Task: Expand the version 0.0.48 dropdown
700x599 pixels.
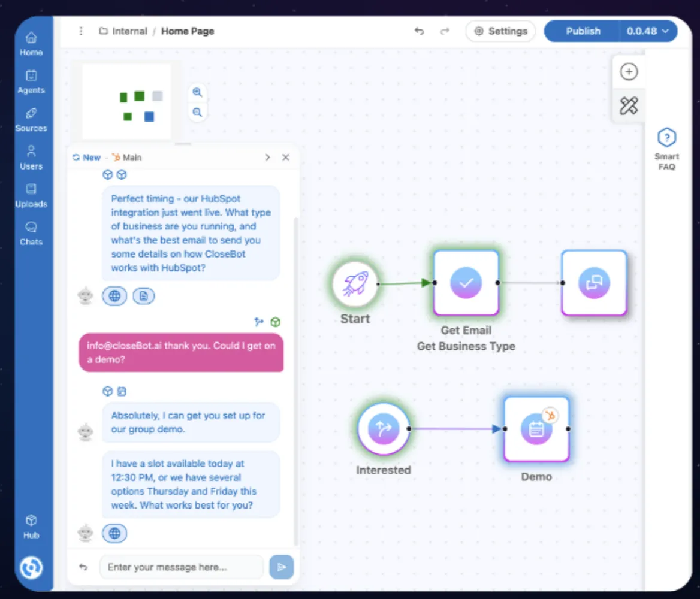Action: (x=648, y=31)
